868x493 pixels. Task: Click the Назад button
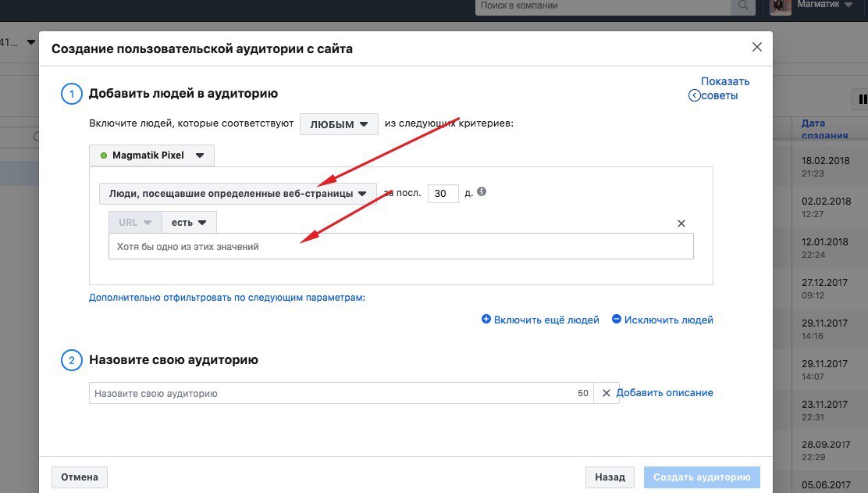610,477
